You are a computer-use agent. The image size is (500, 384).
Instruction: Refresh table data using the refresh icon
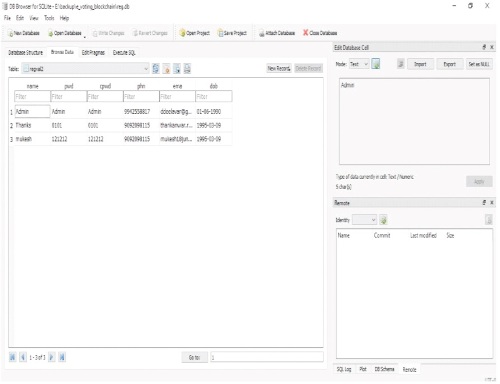pos(156,69)
